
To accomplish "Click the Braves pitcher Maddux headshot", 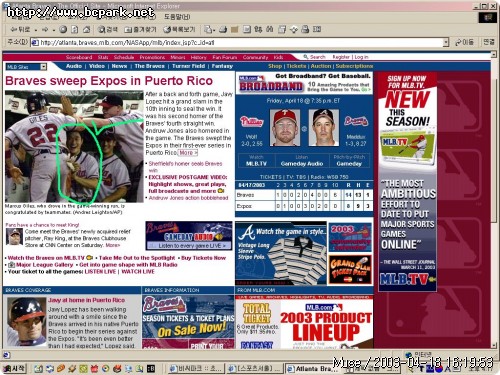I will coord(324,128).
